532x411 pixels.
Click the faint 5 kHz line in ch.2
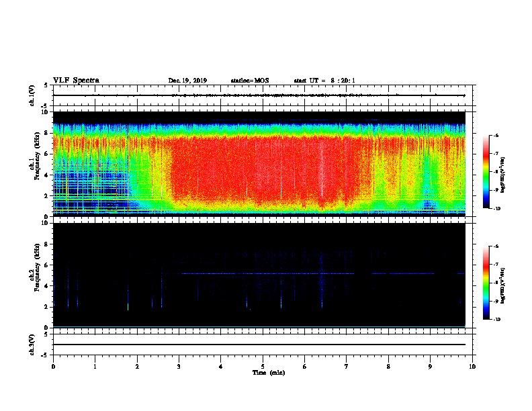[322, 273]
